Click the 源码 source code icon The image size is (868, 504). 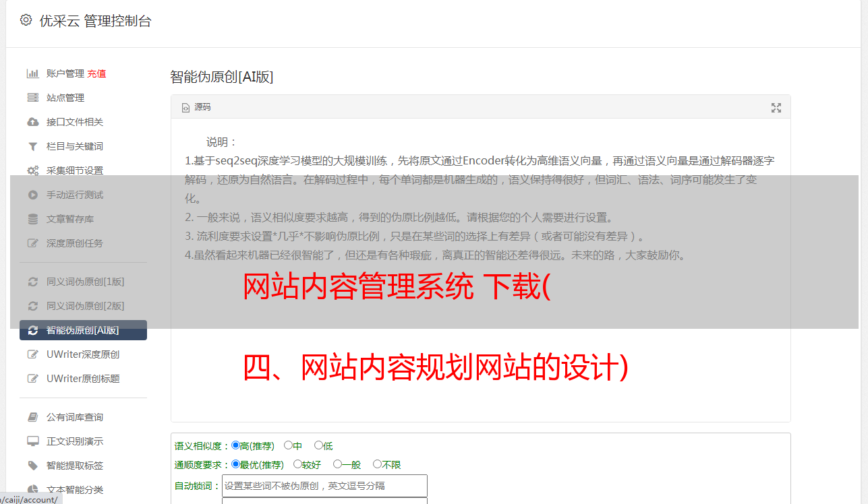[186, 108]
